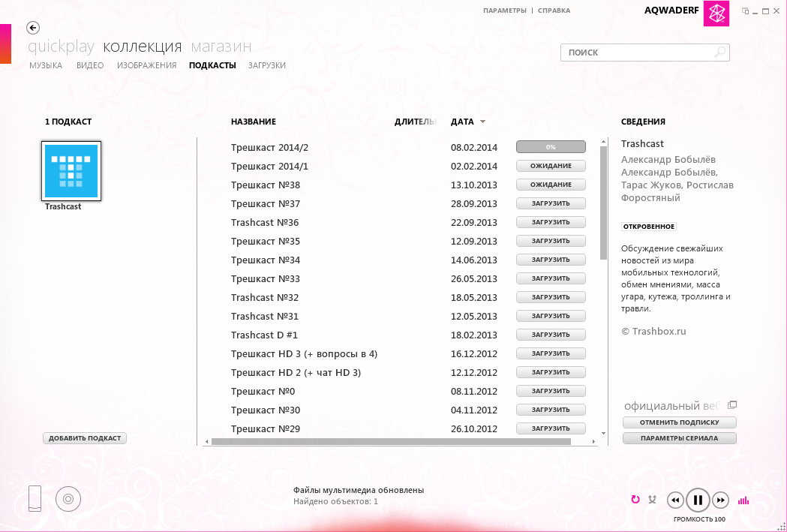Click ЗАГРУЗИТЬ for Трешкаст №37

pyautogui.click(x=551, y=203)
